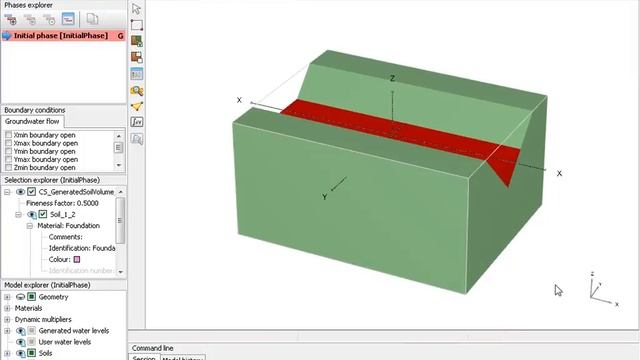Click the Add phase icon
Viewport: 640px width, 360px height.
[x=10, y=19]
